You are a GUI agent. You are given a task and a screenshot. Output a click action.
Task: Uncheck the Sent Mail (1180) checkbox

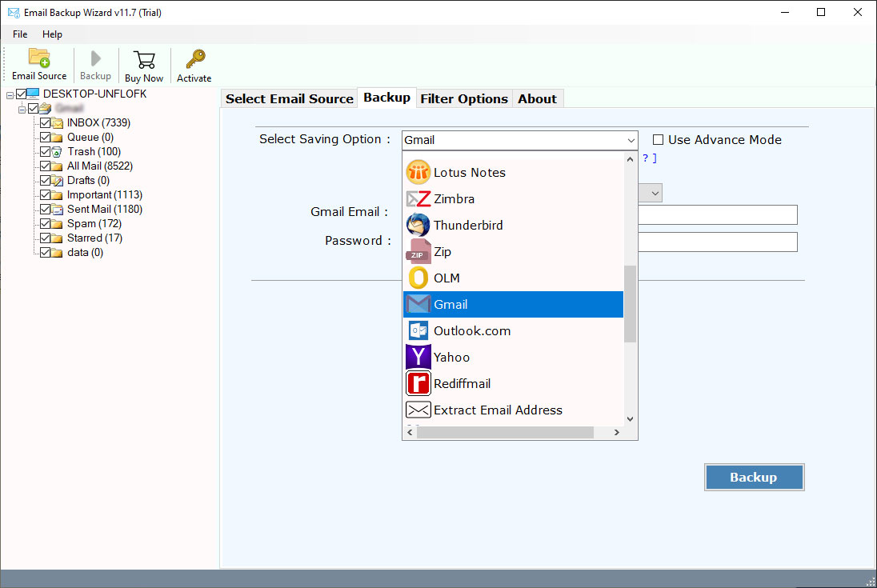(x=46, y=209)
